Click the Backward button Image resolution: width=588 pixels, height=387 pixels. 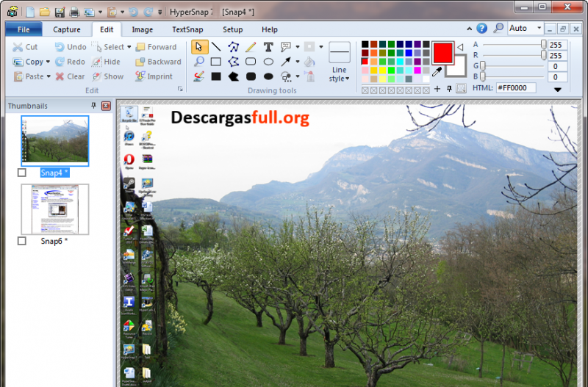(x=158, y=62)
